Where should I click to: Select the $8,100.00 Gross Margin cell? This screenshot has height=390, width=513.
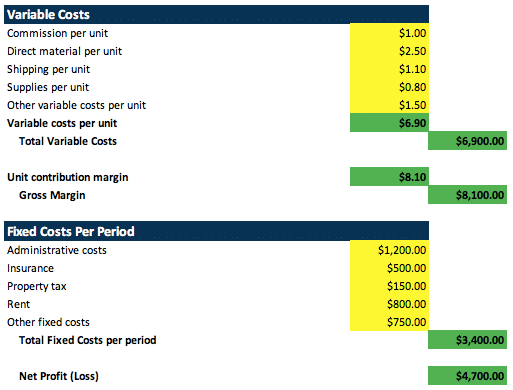pos(467,195)
